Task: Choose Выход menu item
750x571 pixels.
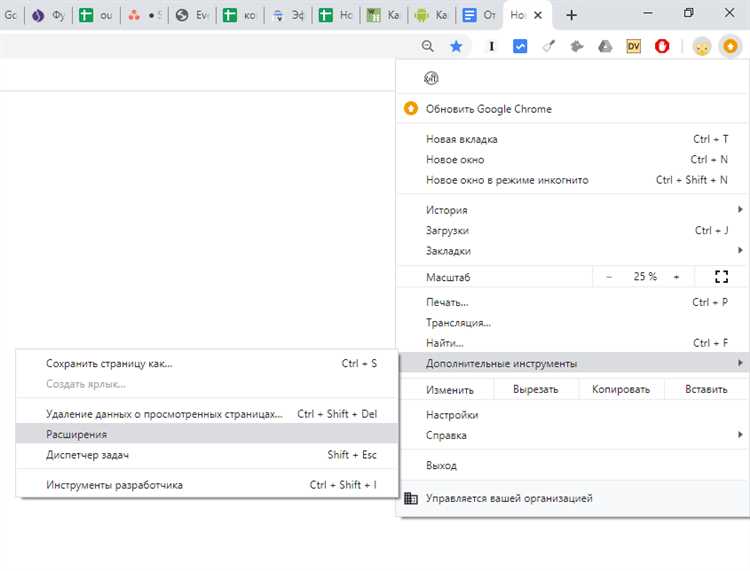Action: 573,465
